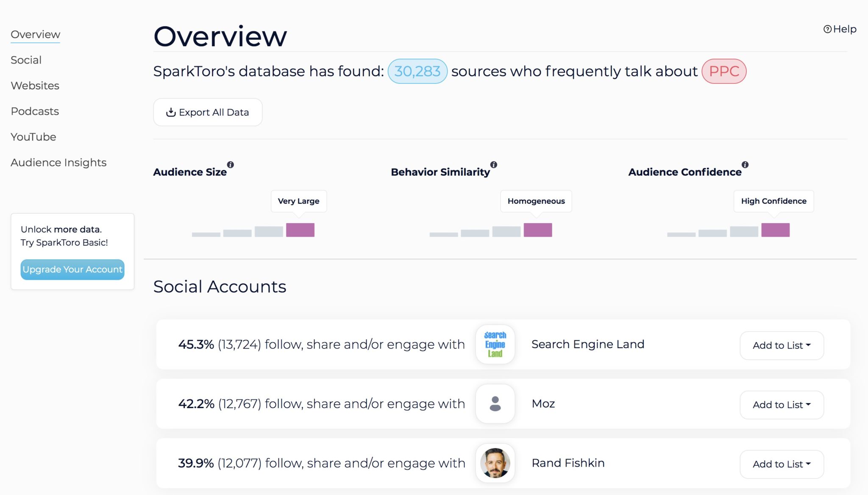The height and width of the screenshot is (495, 868).
Task: Click the 42.2% engagement statistic
Action: (x=196, y=404)
